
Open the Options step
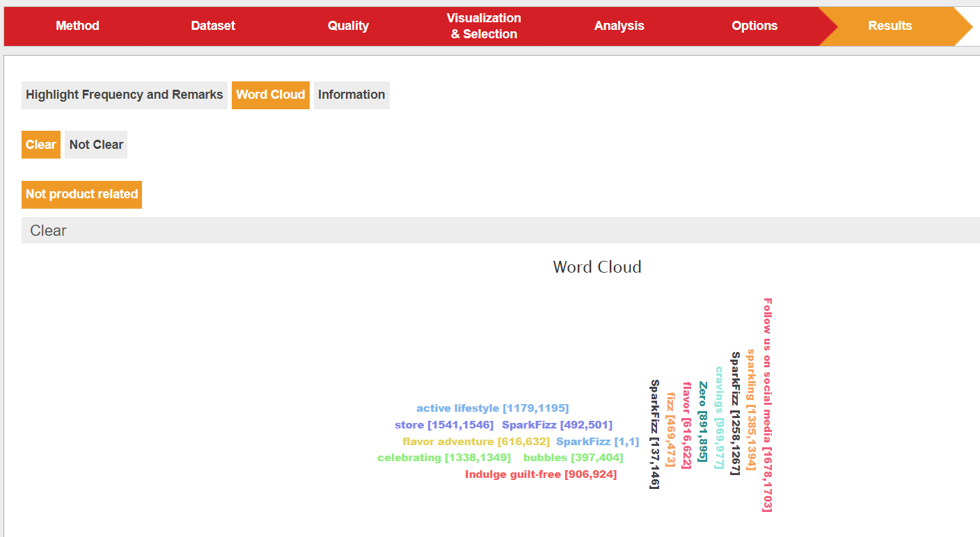(754, 26)
